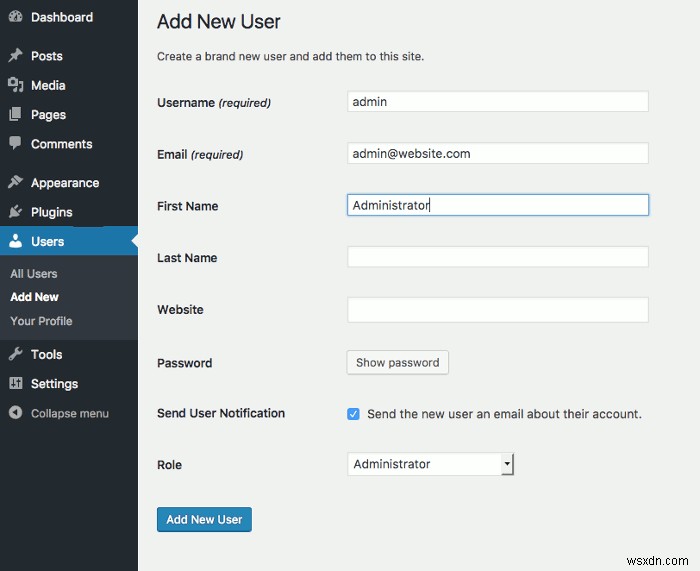This screenshot has height=571, width=700.
Task: Focus the Email input field
Action: (x=498, y=153)
